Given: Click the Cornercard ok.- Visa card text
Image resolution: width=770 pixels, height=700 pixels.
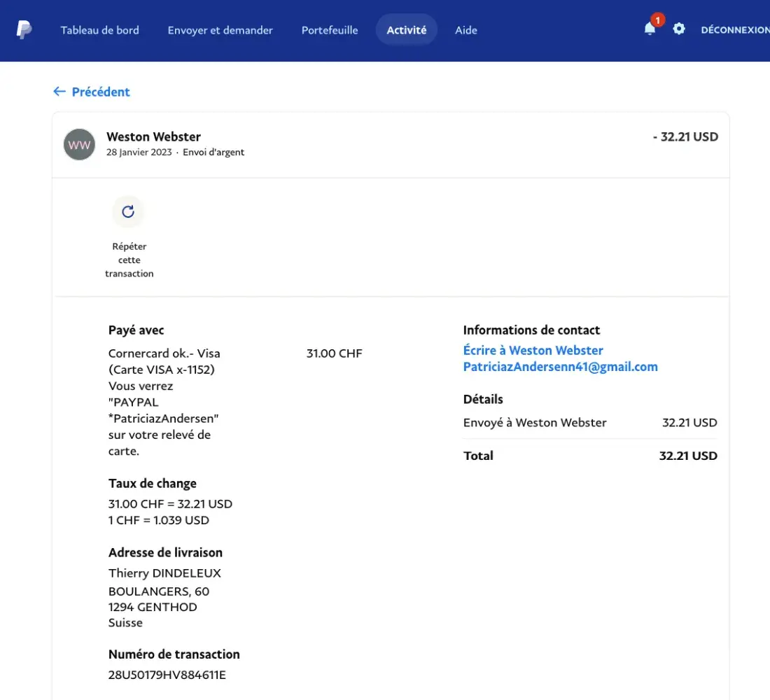Looking at the screenshot, I should tap(164, 353).
